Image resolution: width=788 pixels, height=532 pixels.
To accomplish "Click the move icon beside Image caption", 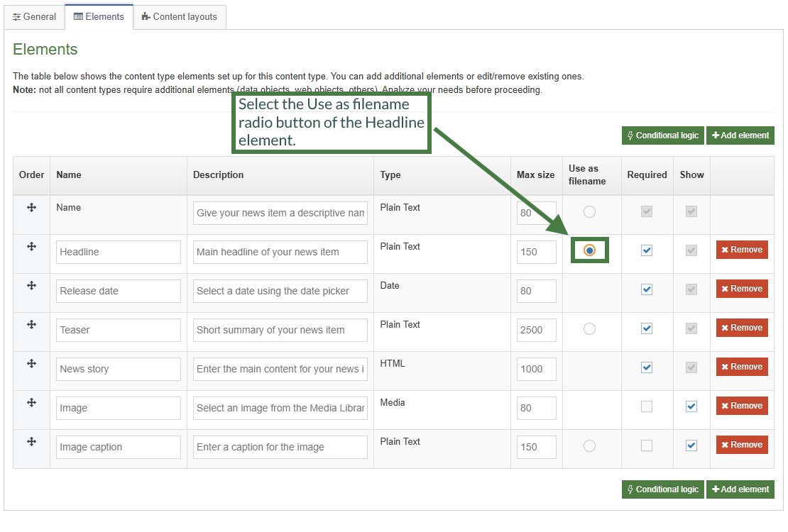I will (30, 441).
